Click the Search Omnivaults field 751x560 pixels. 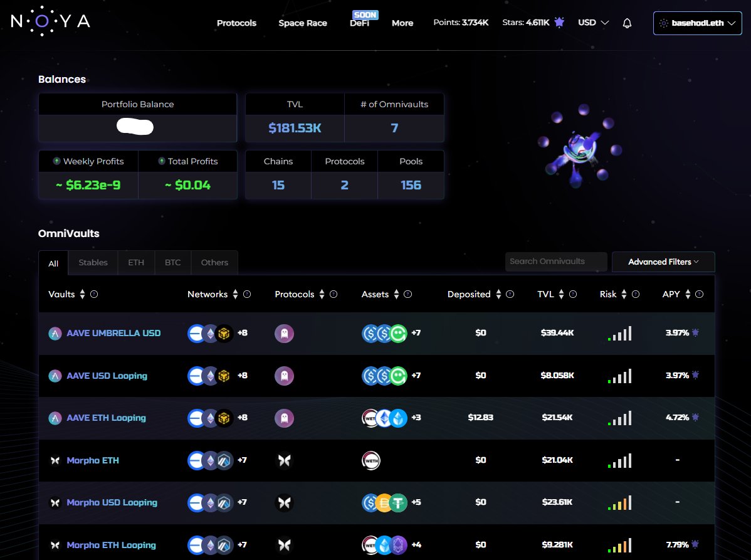pyautogui.click(x=556, y=262)
